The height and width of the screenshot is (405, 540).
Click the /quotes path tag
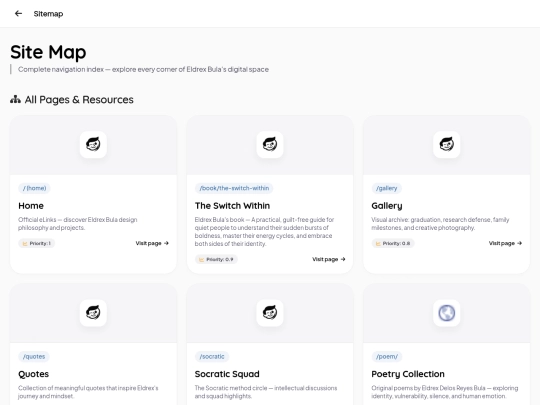pyautogui.click(x=34, y=356)
